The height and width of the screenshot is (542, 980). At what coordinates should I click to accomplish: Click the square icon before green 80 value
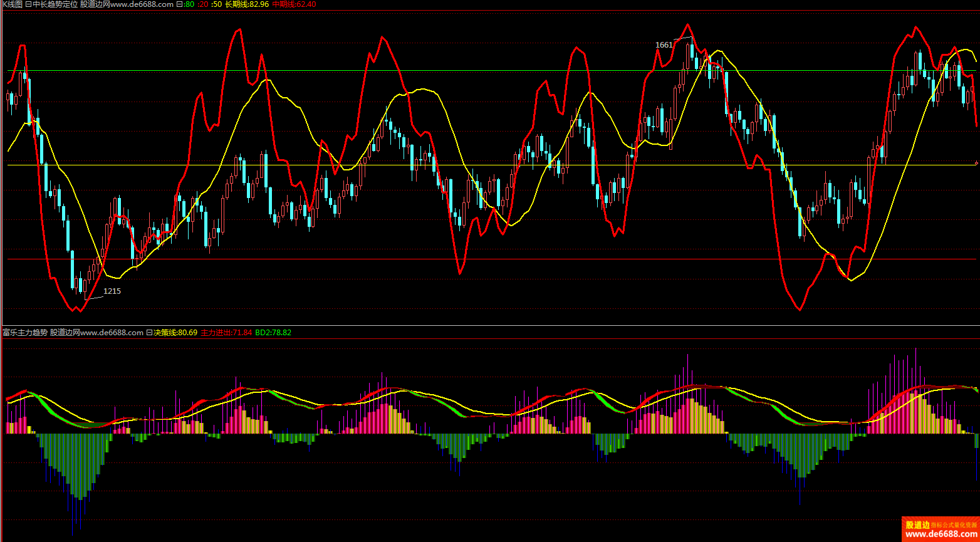[x=179, y=4]
